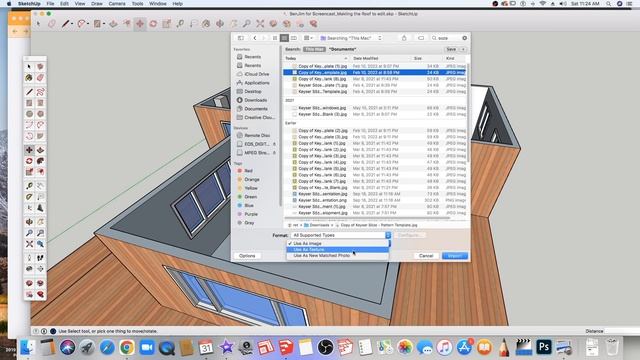This screenshot has height=360, width=640.
Task: Select the 3D Text tool in left palette
Action: click(x=40, y=208)
